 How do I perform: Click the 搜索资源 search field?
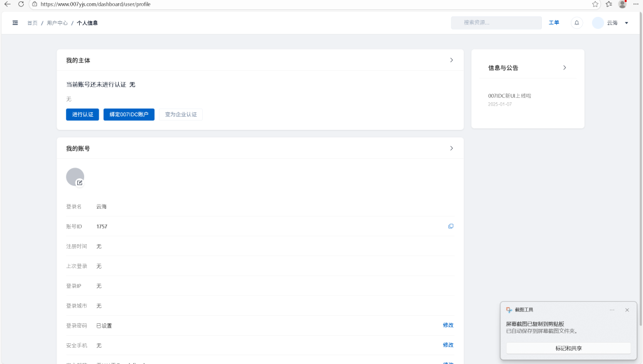tap(496, 23)
